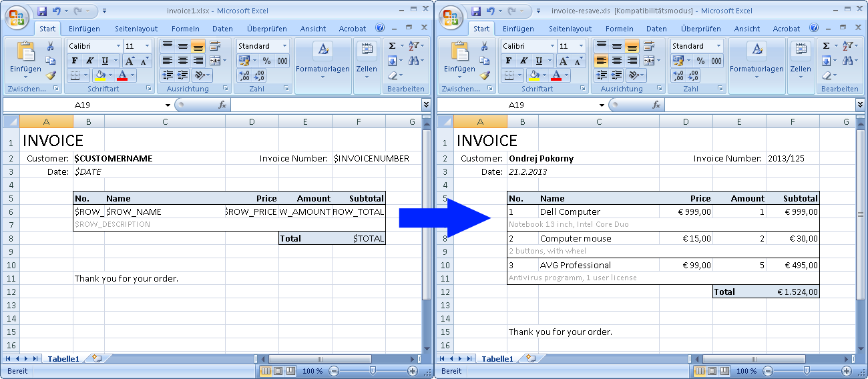Toggle bold formatting in invoice1.xlsx ribbon
868x379 pixels.
click(x=75, y=61)
